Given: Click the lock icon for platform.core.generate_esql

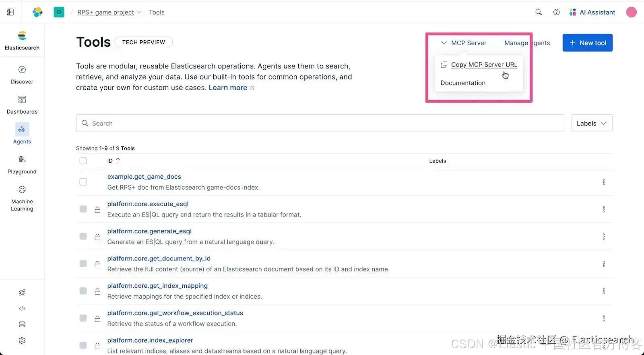Looking at the screenshot, I should (97, 237).
